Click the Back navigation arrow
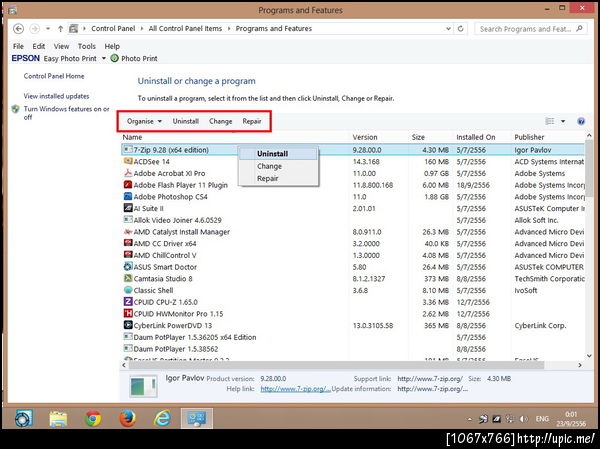The height and width of the screenshot is (449, 600). coord(18,29)
